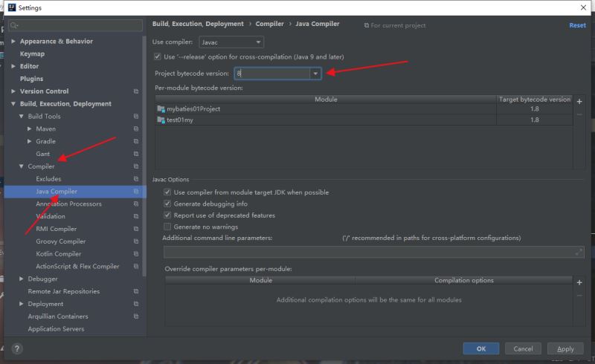Collapse Build, Execution, Deployment node arrow
This screenshot has width=595, height=364.
pyautogui.click(x=13, y=103)
